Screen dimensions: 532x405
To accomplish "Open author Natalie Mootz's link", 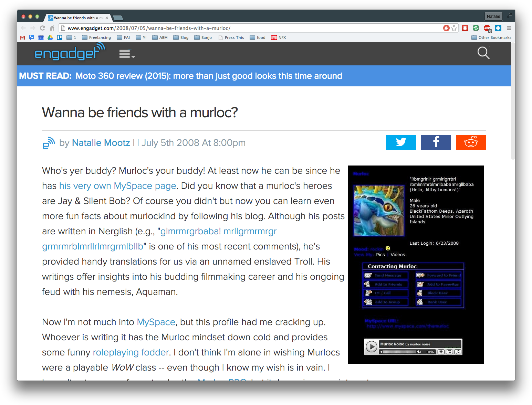I will click(101, 143).
